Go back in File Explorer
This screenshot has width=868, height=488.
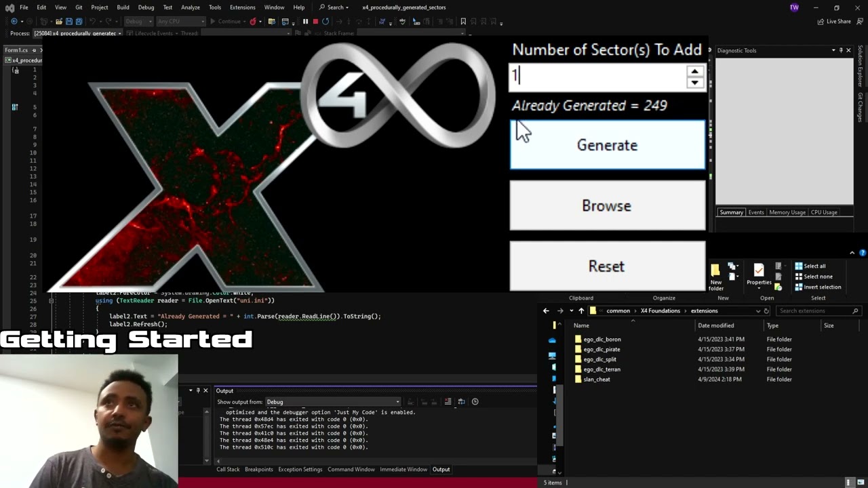coord(546,311)
